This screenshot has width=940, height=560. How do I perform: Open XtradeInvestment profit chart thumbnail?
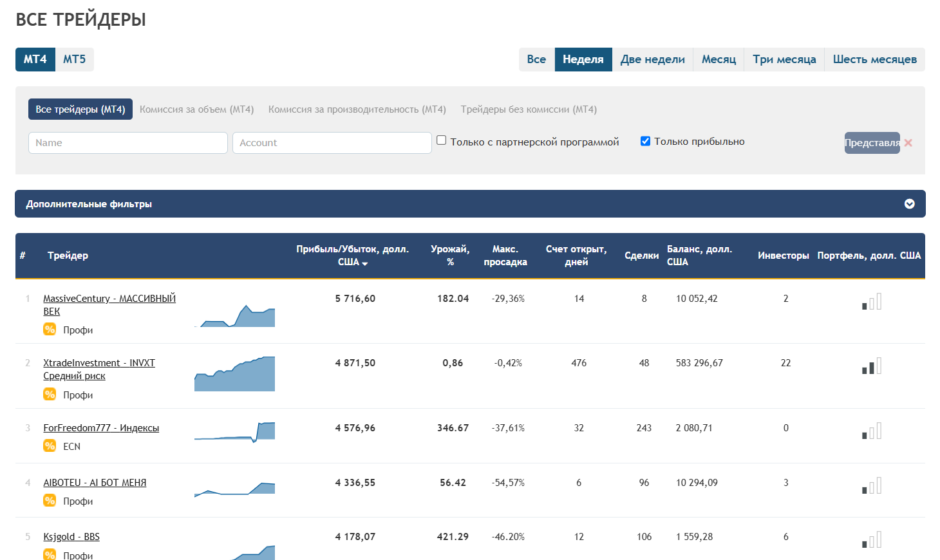point(234,374)
